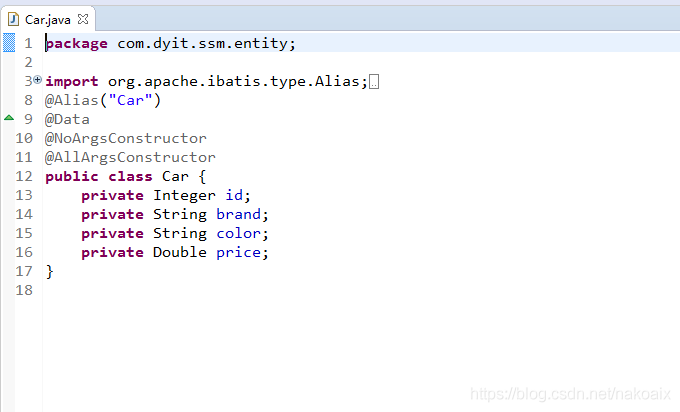Image resolution: width=680 pixels, height=412 pixels.
Task: Click line number 17 in the gutter
Action: pos(25,271)
